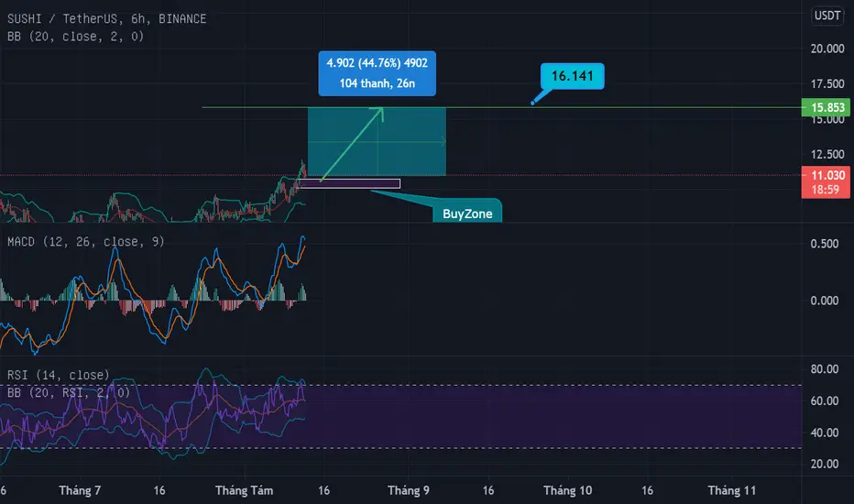Click the 0.000 MACD axis value
This screenshot has height=504, width=854.
[x=824, y=301]
